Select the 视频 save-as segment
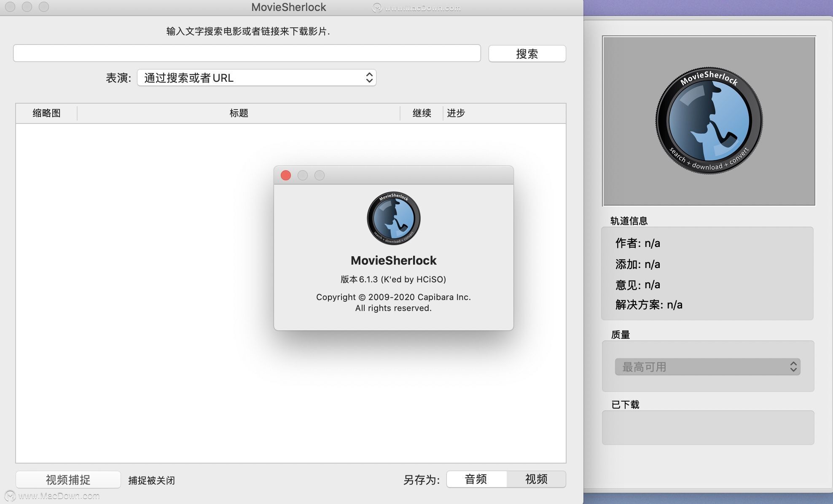This screenshot has width=833, height=504. pyautogui.click(x=536, y=479)
